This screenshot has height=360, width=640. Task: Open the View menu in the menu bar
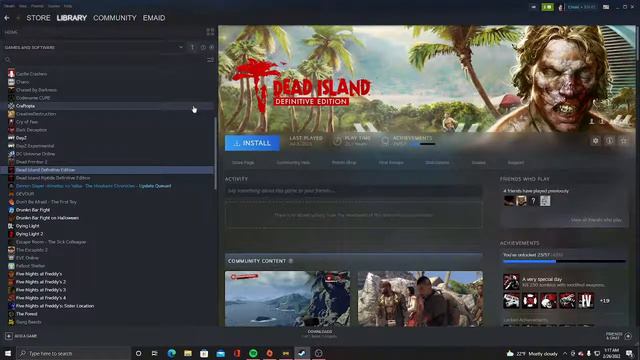click(23, 6)
